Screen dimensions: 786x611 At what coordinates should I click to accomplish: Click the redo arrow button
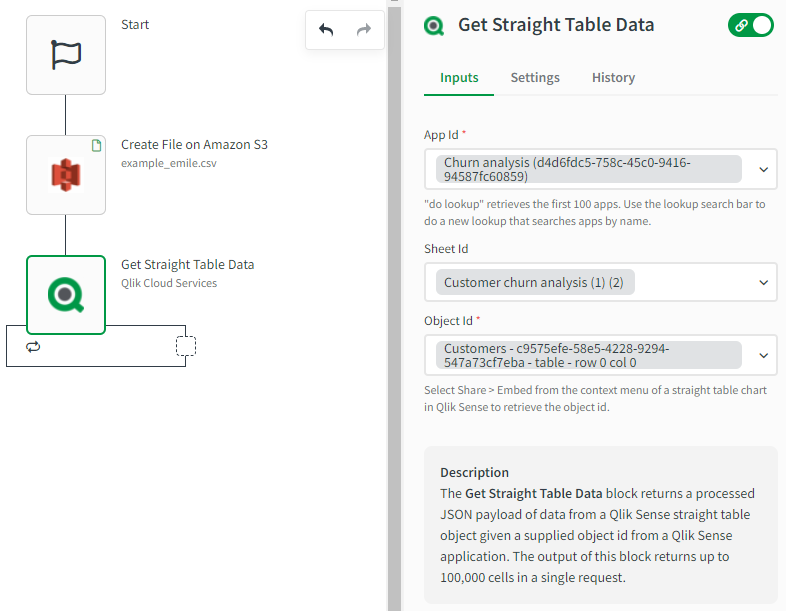pos(364,30)
